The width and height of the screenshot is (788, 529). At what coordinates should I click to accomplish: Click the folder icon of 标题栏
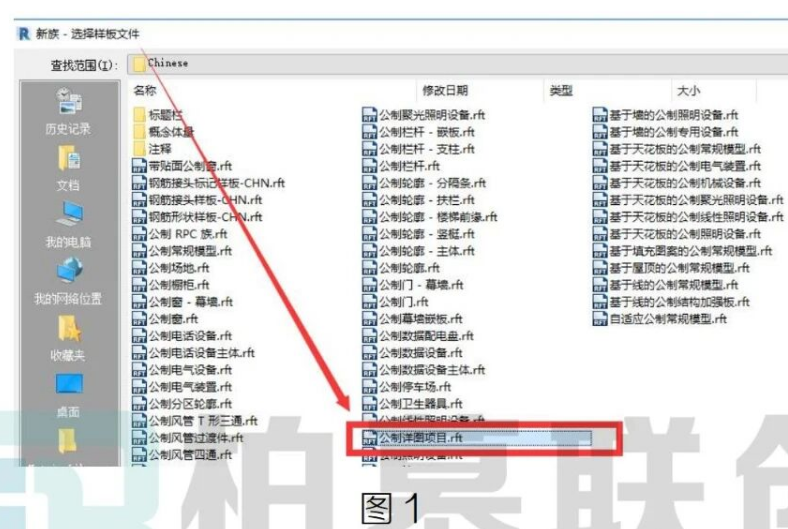pos(139,115)
